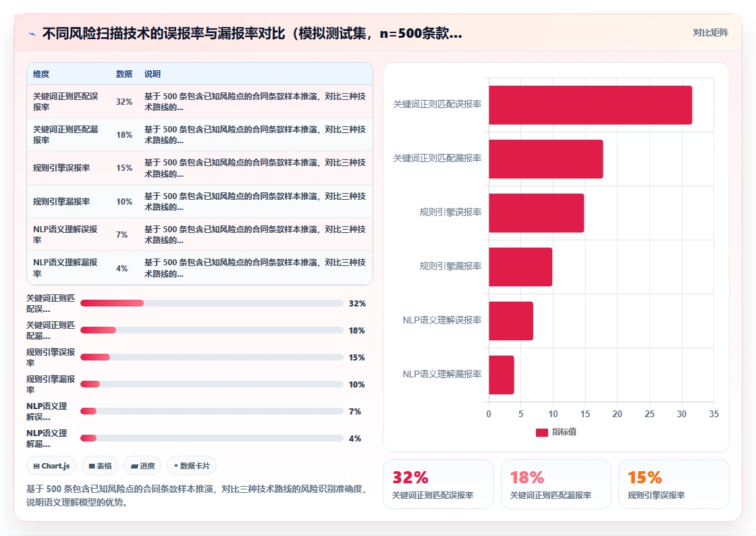
Task: Click the 维度 column header
Action: [x=41, y=74]
